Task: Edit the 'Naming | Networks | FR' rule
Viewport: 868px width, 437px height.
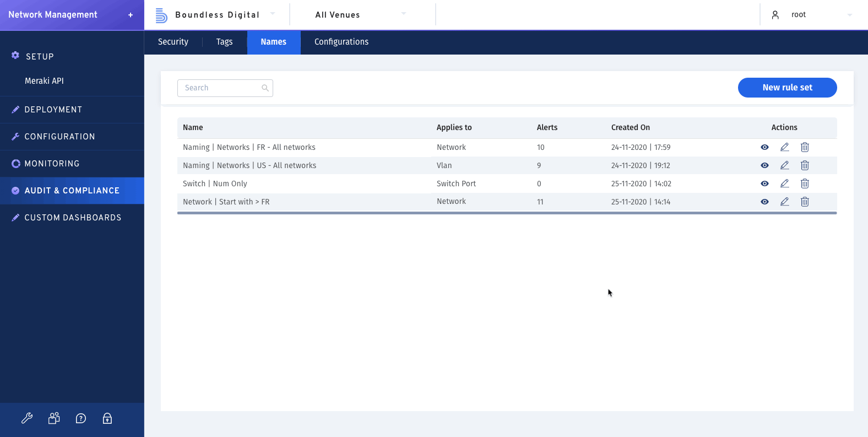Action: coord(785,147)
